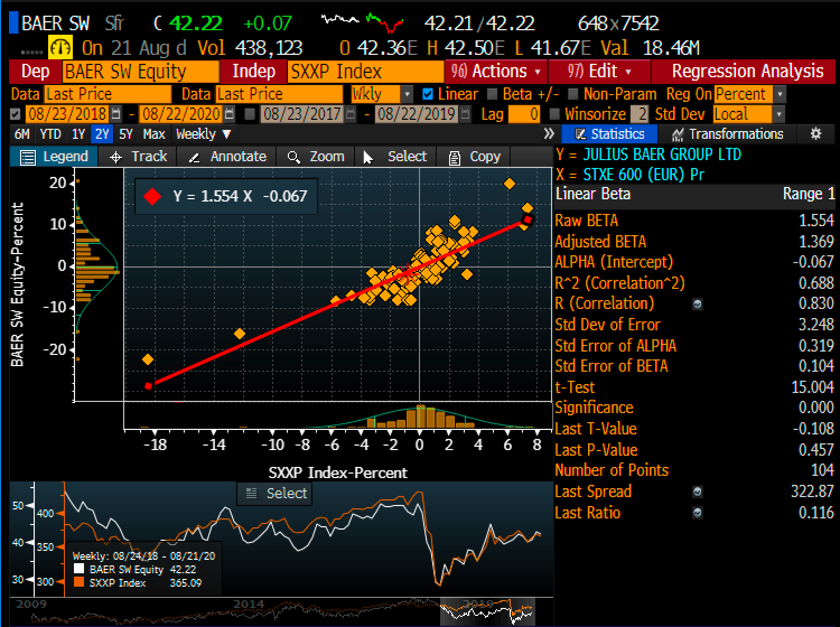Switch to the Statistics tab
The width and height of the screenshot is (840, 627).
(x=609, y=134)
